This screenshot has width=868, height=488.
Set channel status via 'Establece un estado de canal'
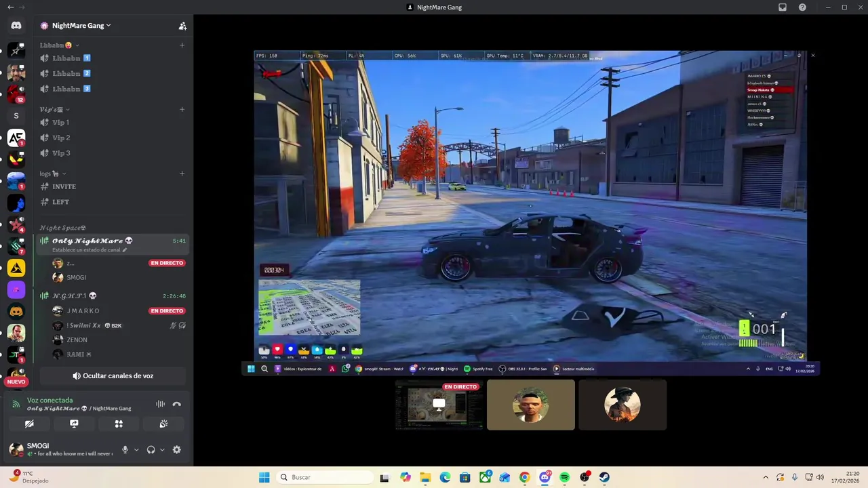tap(90, 250)
